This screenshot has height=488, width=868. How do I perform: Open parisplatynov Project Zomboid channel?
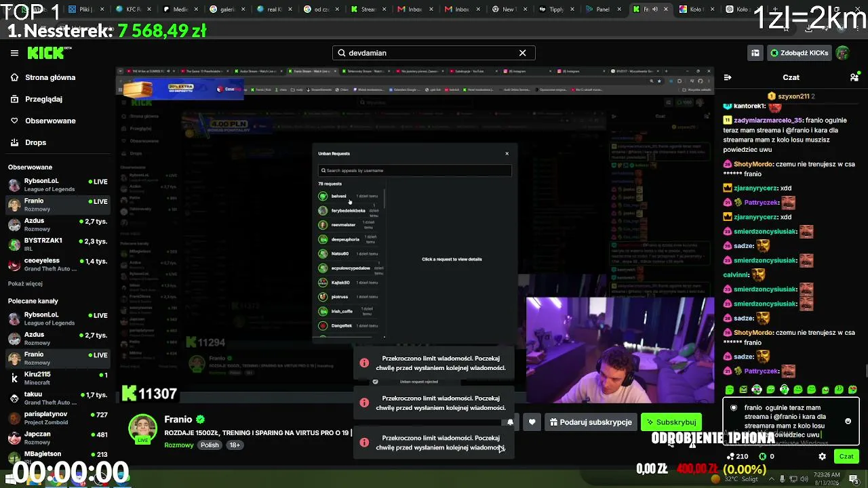coord(57,418)
